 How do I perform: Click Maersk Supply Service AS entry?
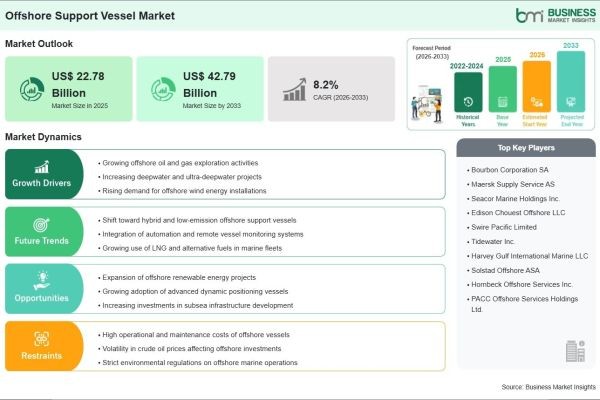pos(511,184)
